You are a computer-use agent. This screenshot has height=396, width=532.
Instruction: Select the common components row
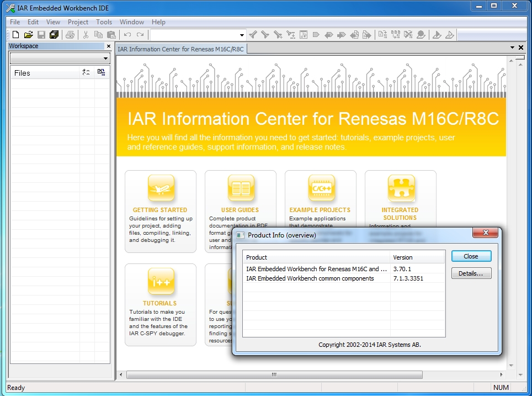click(344, 278)
